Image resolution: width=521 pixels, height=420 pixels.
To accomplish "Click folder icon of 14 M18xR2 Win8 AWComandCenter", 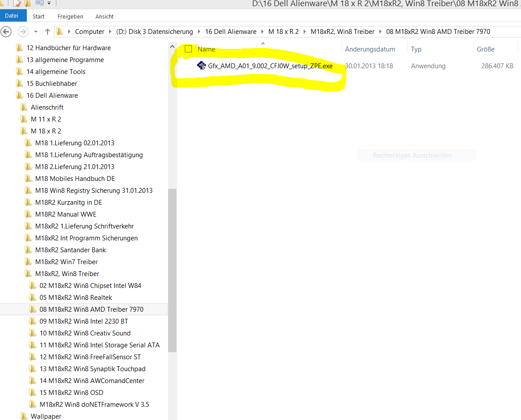I will (32, 381).
